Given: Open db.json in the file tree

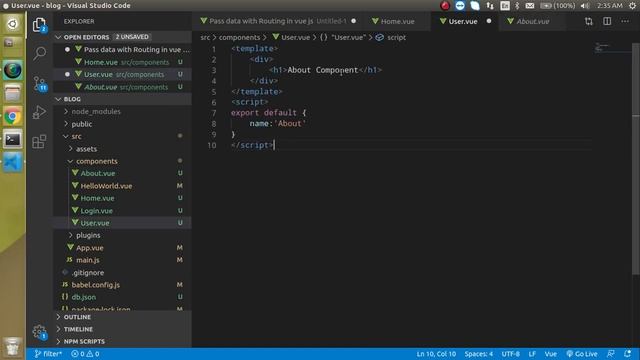Looking at the screenshot, I should tap(122, 297).
